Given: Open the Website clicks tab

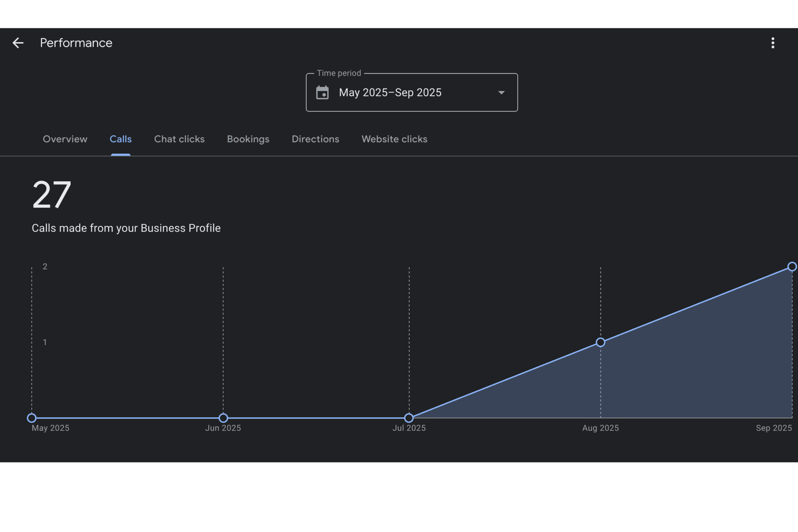Looking at the screenshot, I should click(394, 139).
